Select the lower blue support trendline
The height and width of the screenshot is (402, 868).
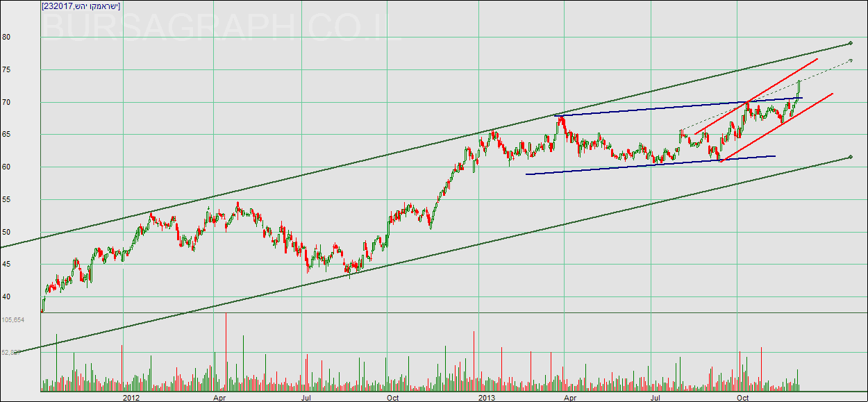click(x=651, y=165)
